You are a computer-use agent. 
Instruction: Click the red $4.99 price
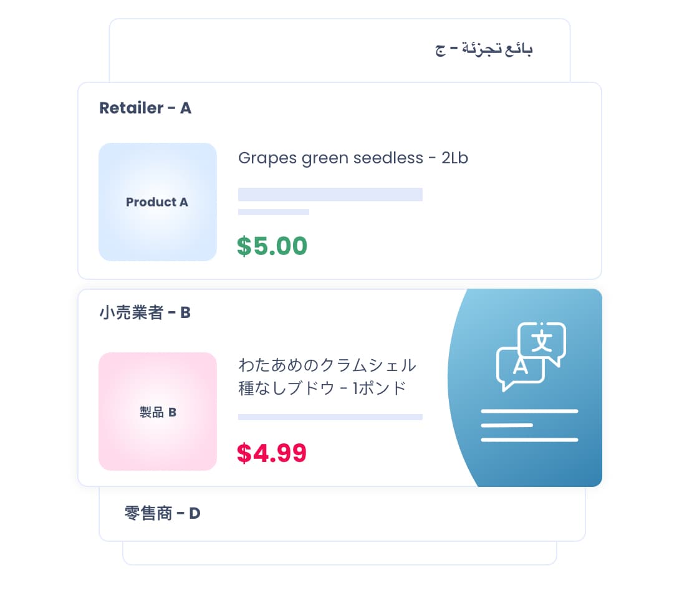(x=271, y=453)
